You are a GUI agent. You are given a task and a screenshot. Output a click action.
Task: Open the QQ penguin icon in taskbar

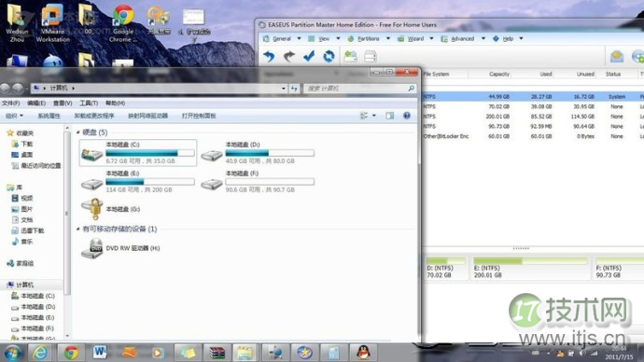point(363,353)
